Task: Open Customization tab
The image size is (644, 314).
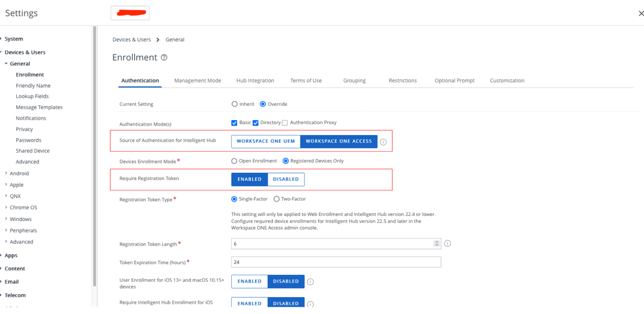Action: tap(507, 80)
